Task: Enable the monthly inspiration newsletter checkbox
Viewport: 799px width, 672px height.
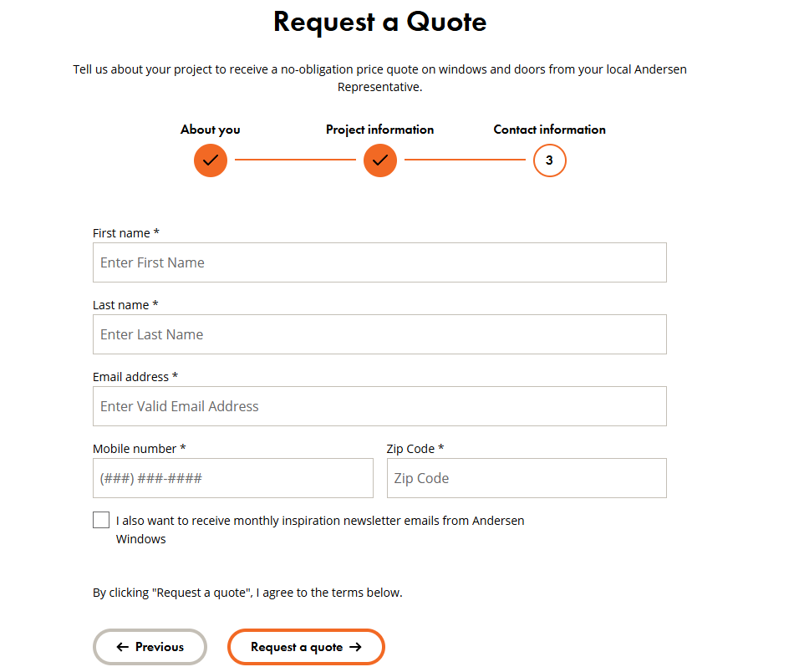Action: click(100, 519)
